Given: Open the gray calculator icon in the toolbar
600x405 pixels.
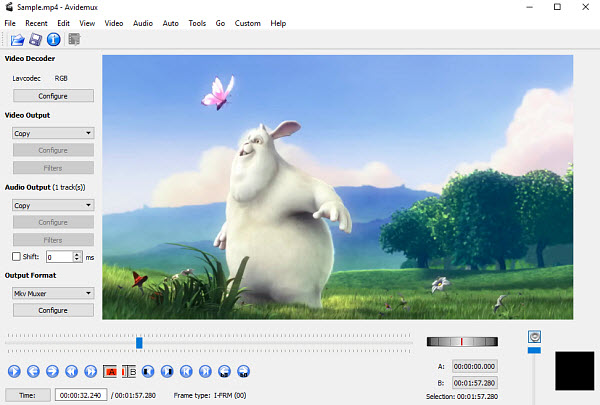Looking at the screenshot, I should coord(74,39).
